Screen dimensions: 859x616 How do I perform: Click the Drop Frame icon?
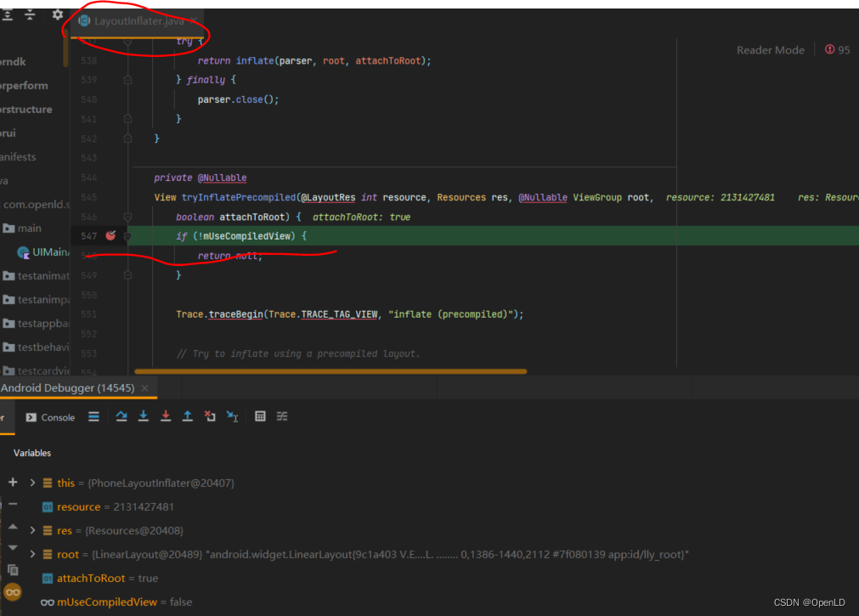(210, 416)
